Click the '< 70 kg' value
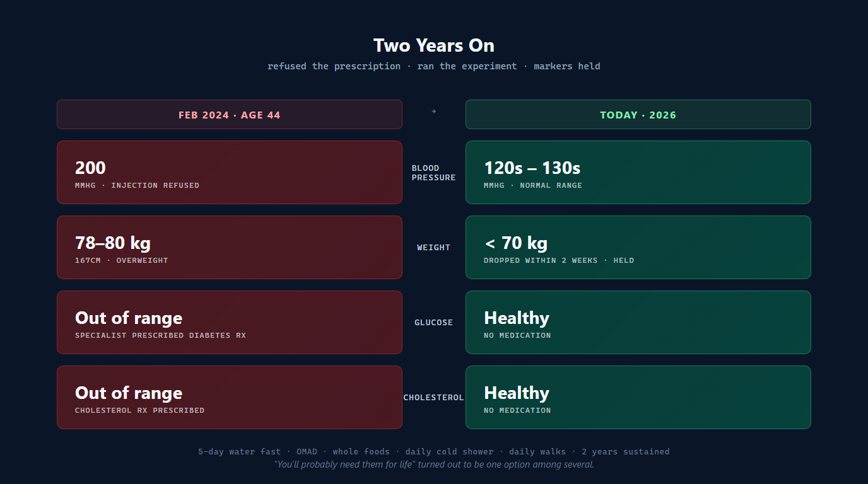 click(516, 243)
